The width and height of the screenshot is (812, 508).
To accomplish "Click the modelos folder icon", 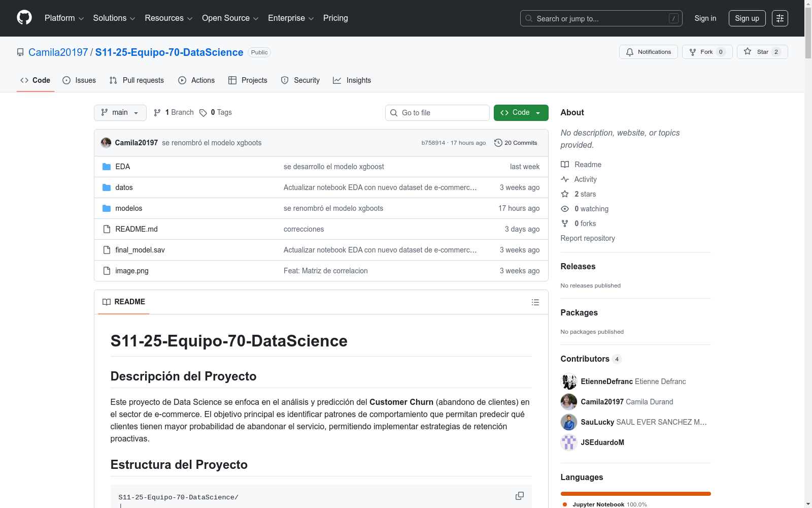I will coord(107,208).
